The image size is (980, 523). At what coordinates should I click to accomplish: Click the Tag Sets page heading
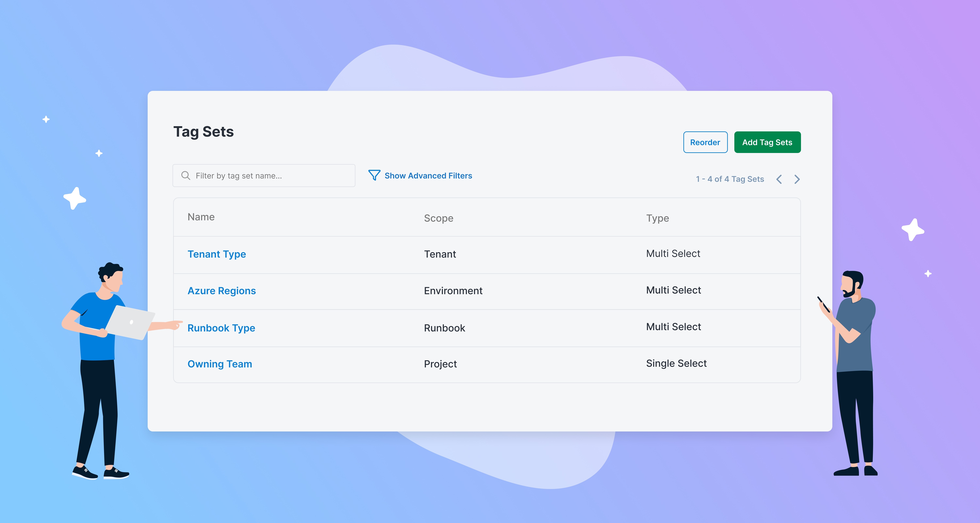pyautogui.click(x=204, y=132)
